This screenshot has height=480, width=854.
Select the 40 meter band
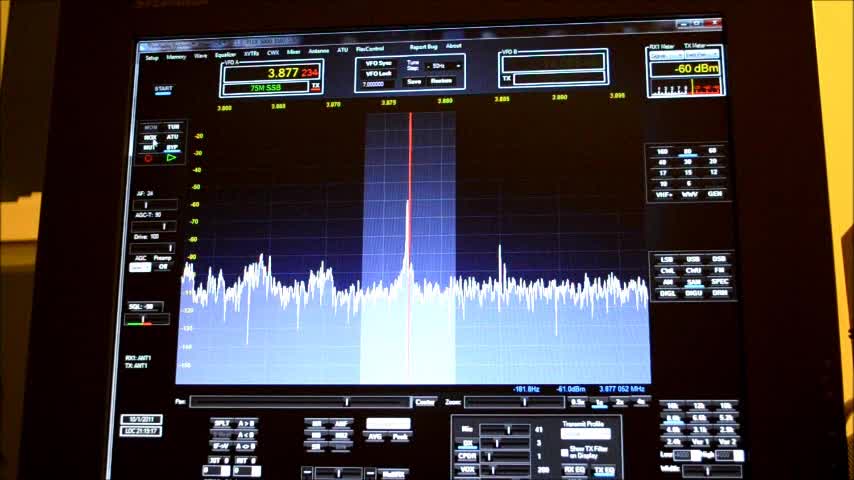point(663,162)
